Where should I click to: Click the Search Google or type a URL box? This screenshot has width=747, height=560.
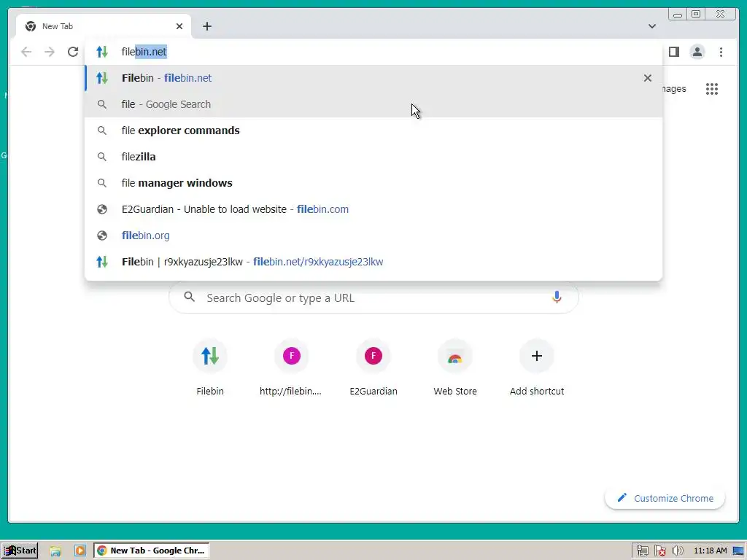tap(373, 297)
